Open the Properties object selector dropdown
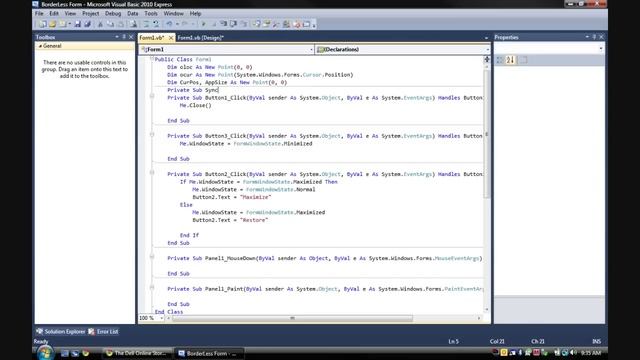Viewport: 640px width, 360px height. click(x=601, y=49)
